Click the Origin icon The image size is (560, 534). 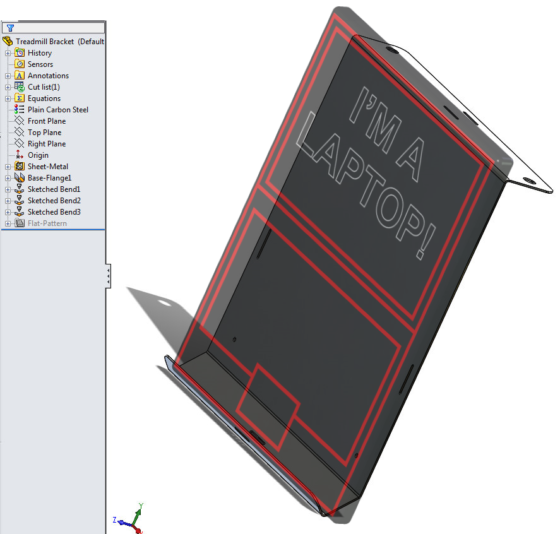coord(19,155)
